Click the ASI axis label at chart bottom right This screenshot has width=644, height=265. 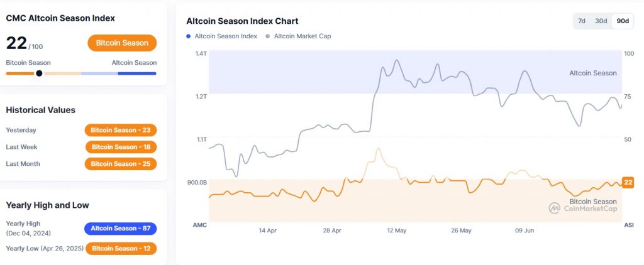pos(628,225)
